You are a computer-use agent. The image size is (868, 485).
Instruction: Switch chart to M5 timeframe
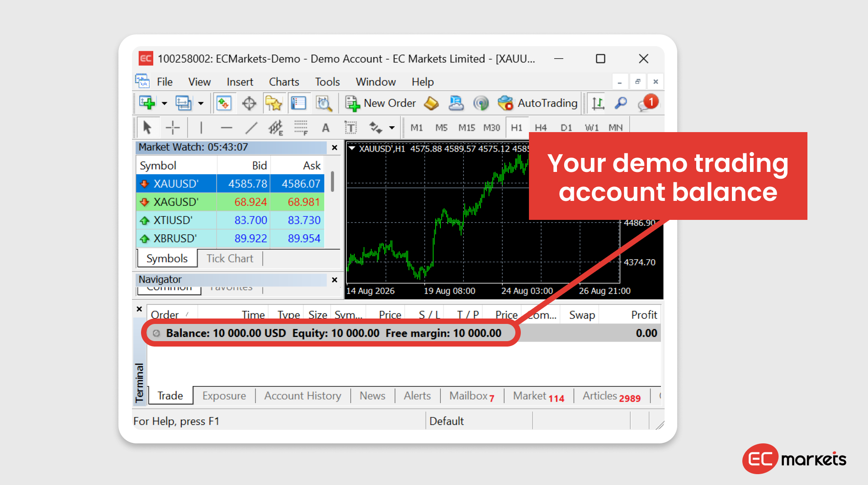(441, 128)
